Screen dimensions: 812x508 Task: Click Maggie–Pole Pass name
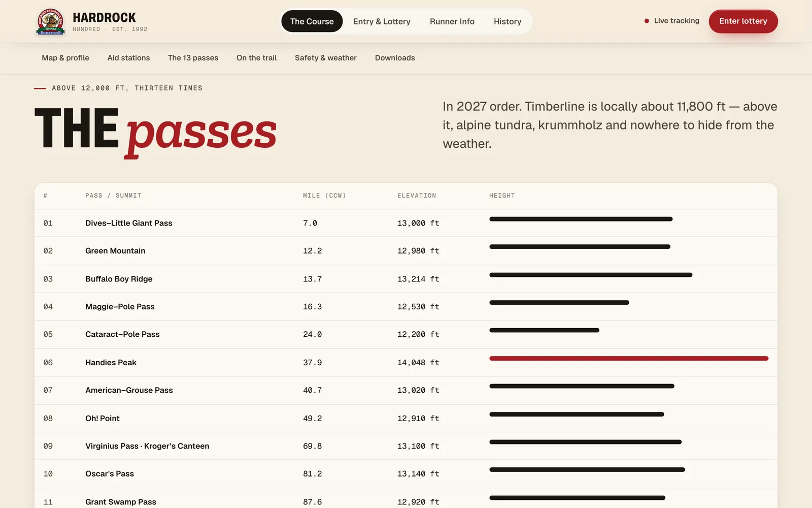coord(120,307)
